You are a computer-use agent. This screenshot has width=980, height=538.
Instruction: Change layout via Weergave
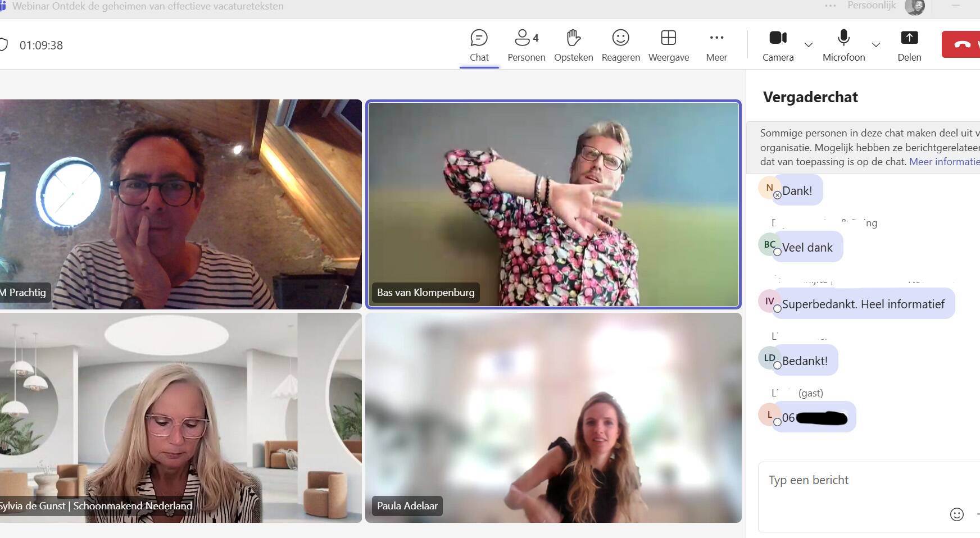tap(668, 45)
